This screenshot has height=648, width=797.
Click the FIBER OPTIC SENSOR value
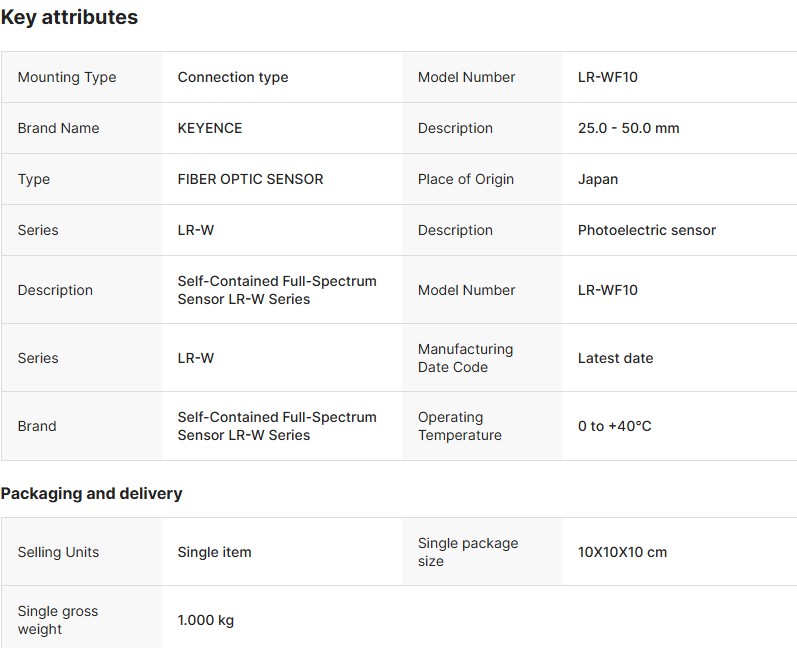pos(250,179)
